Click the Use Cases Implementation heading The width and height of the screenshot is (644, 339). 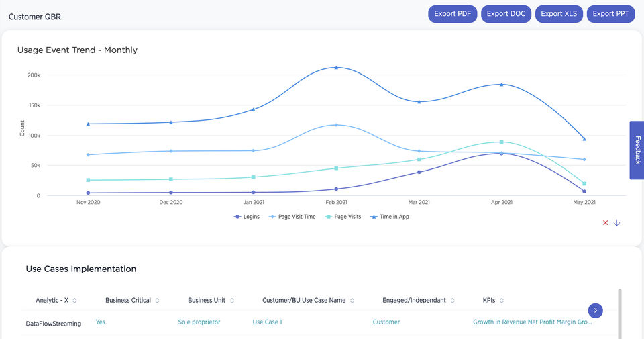click(81, 269)
